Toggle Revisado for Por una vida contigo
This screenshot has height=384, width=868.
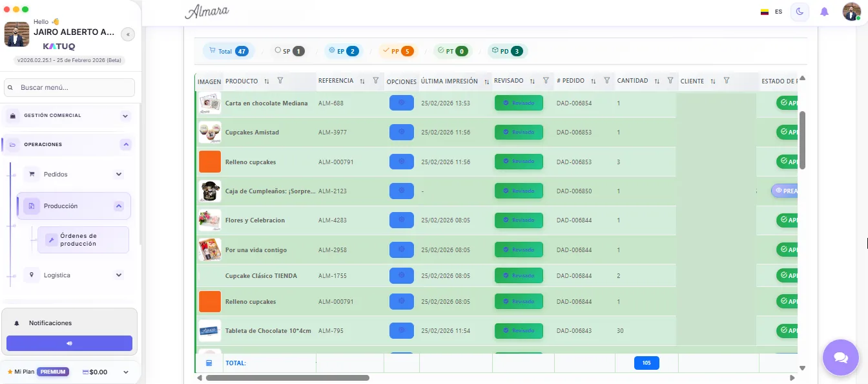pos(519,250)
